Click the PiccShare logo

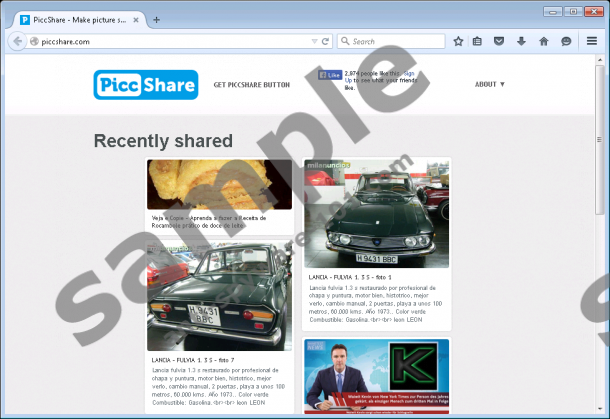145,85
